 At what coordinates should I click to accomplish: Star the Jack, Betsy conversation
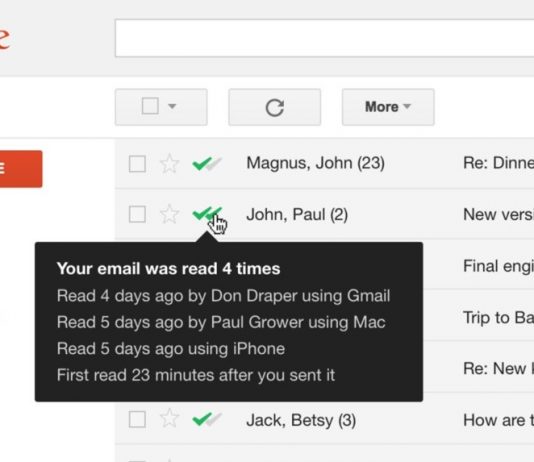point(169,419)
